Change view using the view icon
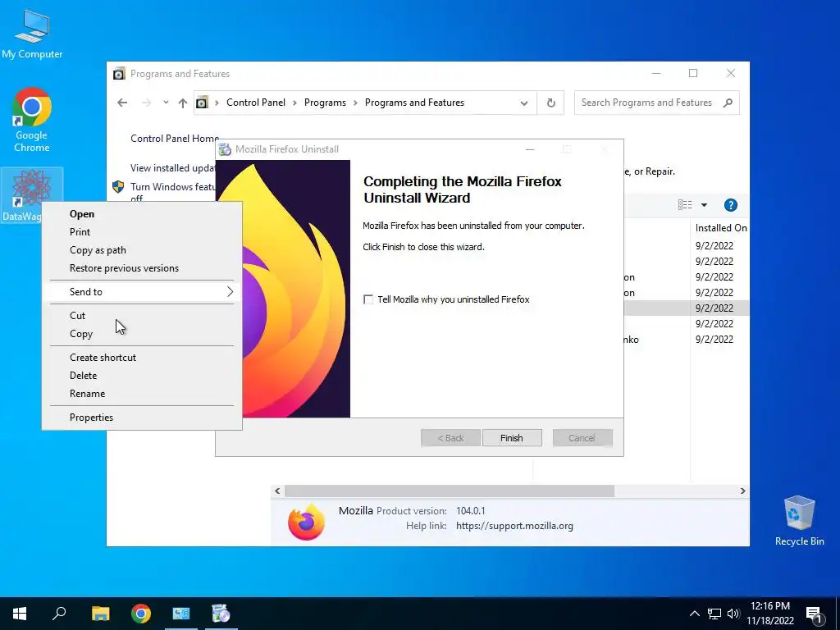 click(x=685, y=204)
